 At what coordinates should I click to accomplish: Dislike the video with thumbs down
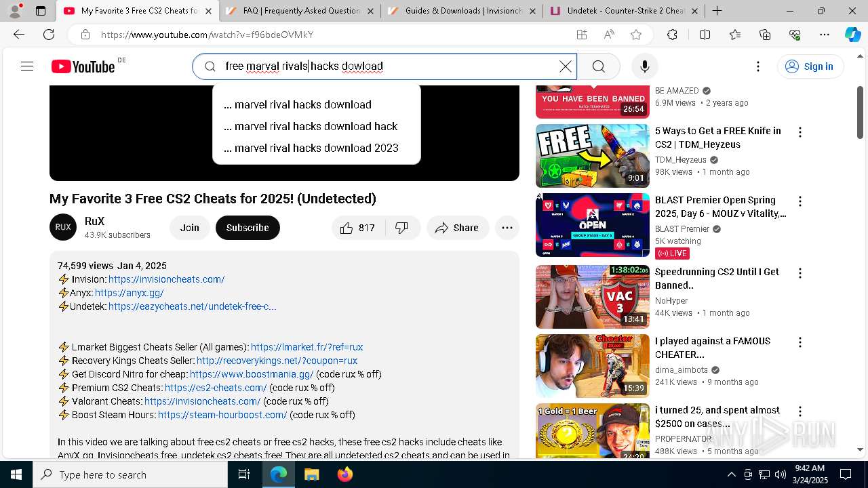[402, 228]
